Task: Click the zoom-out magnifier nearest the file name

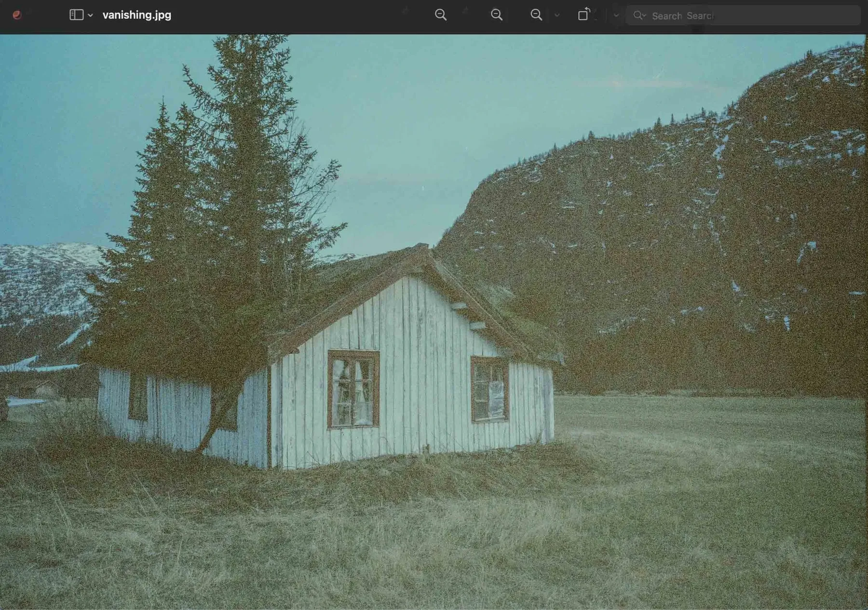Action: coord(441,15)
